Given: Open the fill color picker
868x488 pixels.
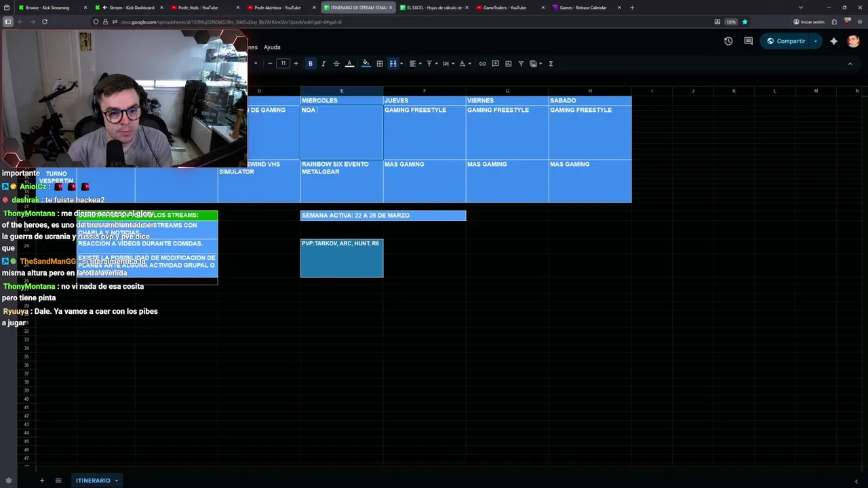Looking at the screenshot, I should pos(366,64).
